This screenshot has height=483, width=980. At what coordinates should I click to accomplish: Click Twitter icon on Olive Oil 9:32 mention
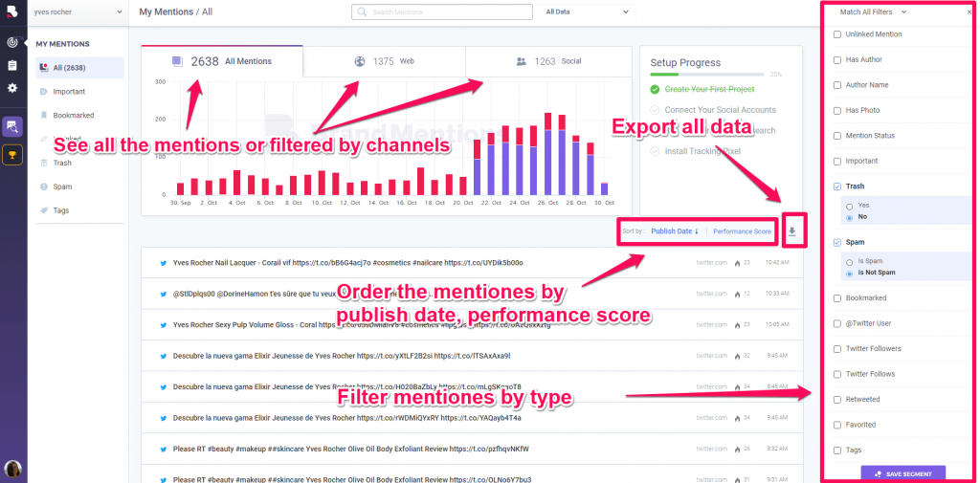(163, 450)
